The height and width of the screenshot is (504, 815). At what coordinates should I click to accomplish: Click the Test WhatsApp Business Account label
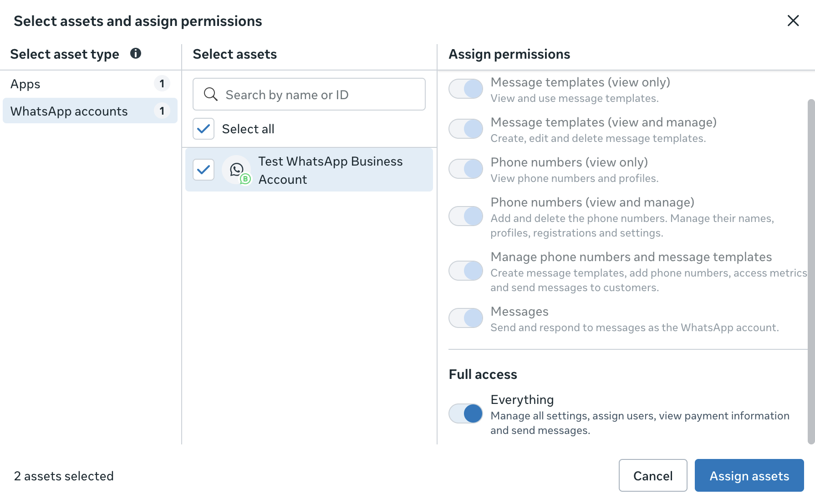(x=331, y=170)
